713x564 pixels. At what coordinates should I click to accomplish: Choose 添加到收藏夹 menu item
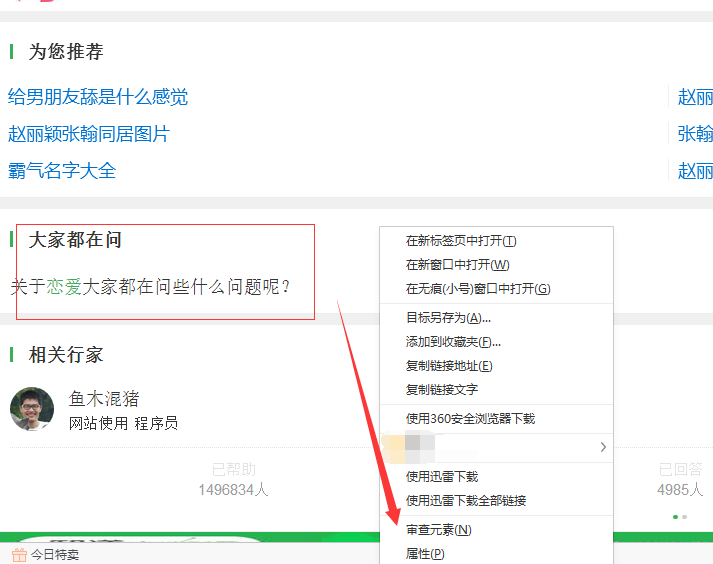[453, 342]
